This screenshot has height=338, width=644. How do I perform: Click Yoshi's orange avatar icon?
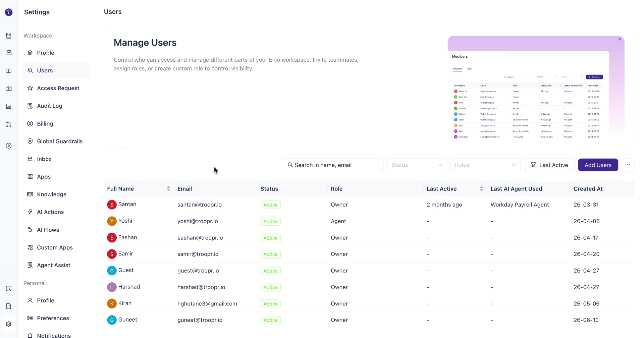[112, 221]
